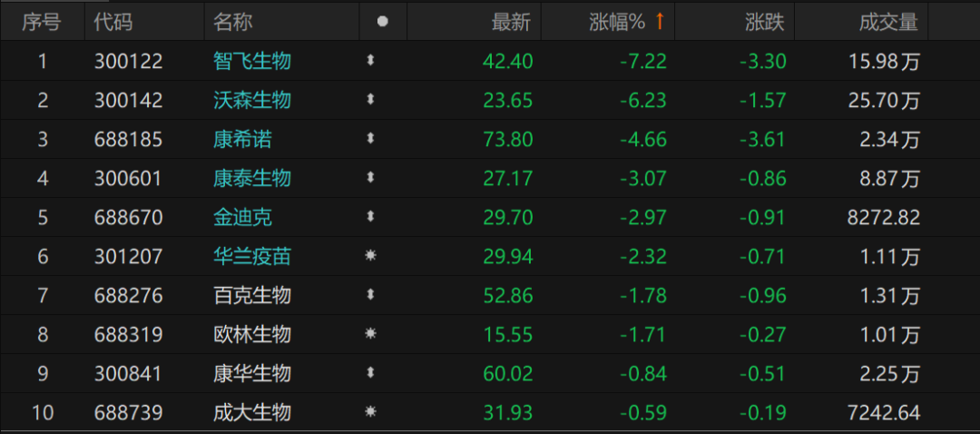Sort by 序号 column header
This screenshot has height=434, width=980.
(x=42, y=23)
